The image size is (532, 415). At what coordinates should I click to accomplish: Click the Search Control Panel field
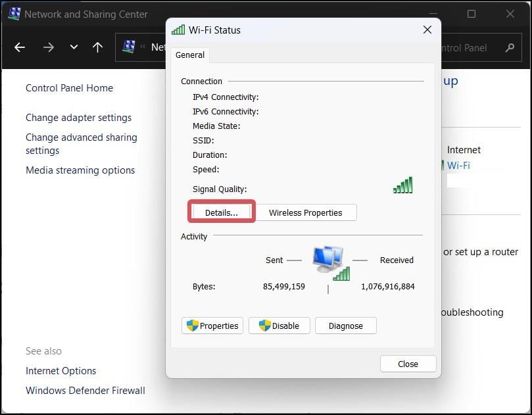[x=482, y=47]
